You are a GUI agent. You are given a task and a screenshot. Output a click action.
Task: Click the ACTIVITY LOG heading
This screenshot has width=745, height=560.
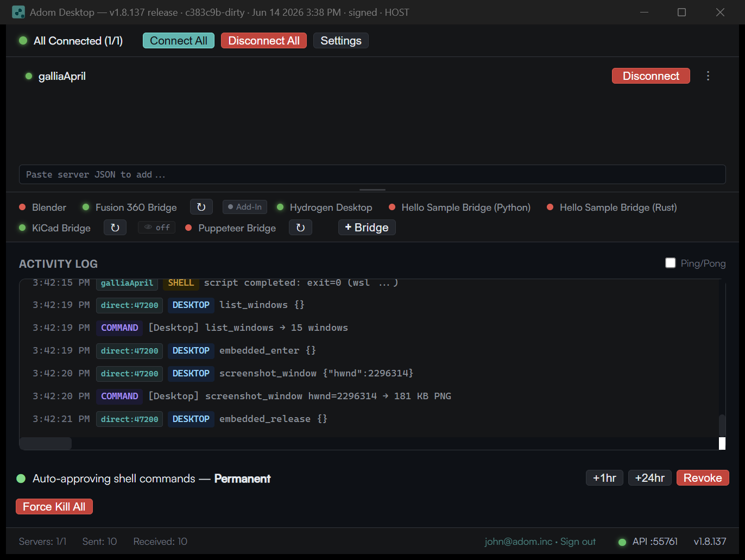pos(58,264)
